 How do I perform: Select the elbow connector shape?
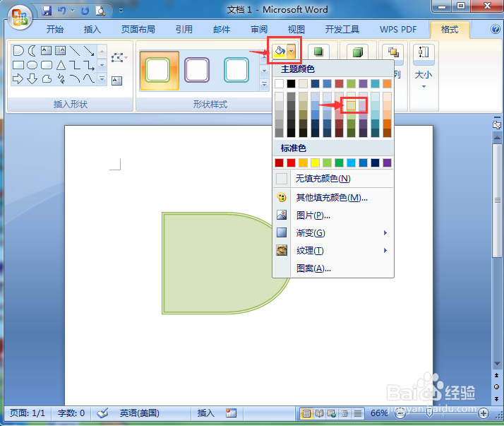[75, 65]
